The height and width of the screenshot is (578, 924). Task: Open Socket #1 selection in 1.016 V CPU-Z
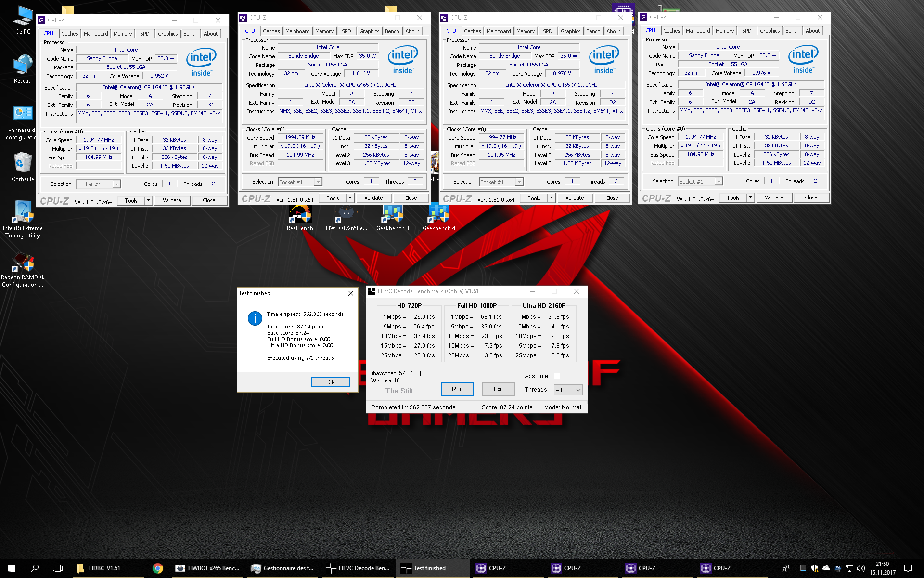[x=300, y=182]
